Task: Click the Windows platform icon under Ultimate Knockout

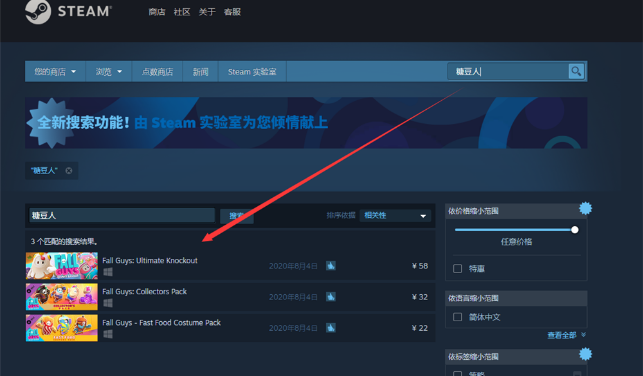Action: coord(108,272)
